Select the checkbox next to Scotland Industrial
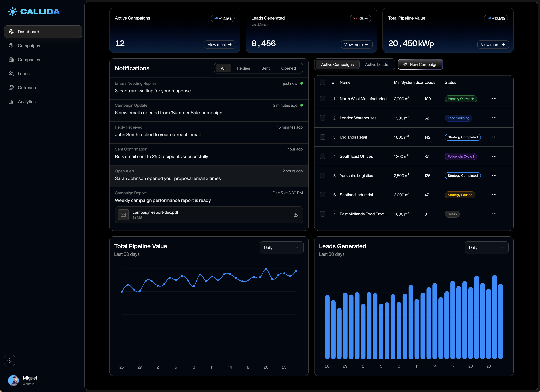The image size is (540, 392). point(323,195)
